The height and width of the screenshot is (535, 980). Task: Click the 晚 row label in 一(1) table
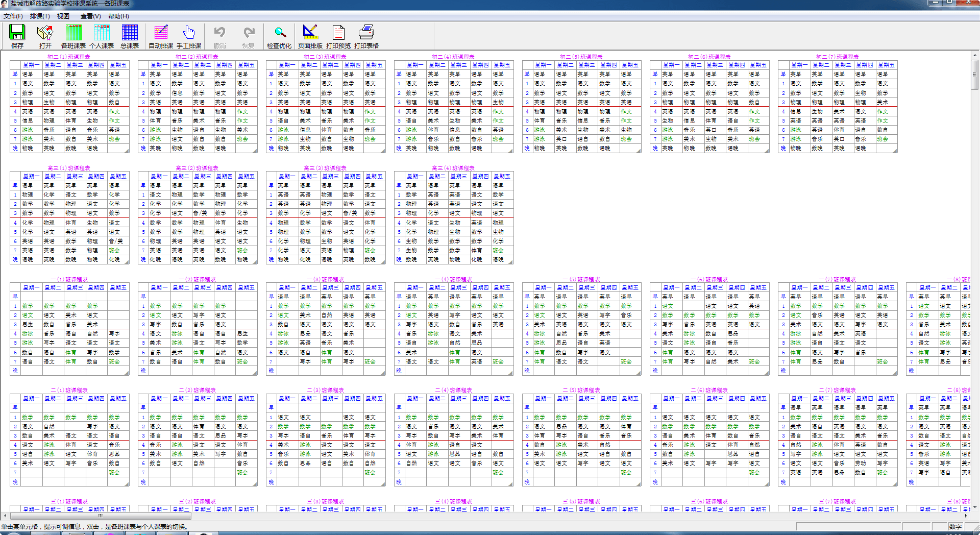click(15, 371)
